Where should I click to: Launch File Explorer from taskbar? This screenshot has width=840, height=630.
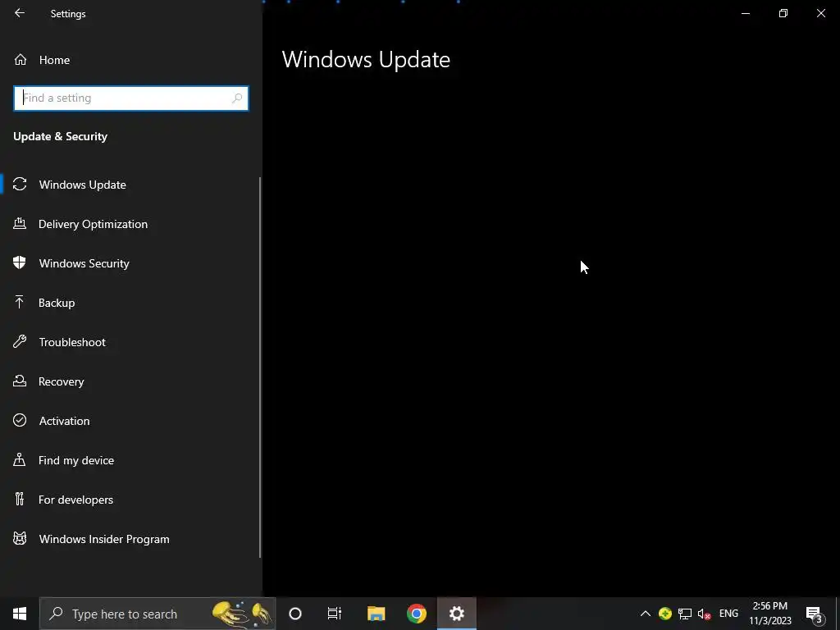coord(376,614)
